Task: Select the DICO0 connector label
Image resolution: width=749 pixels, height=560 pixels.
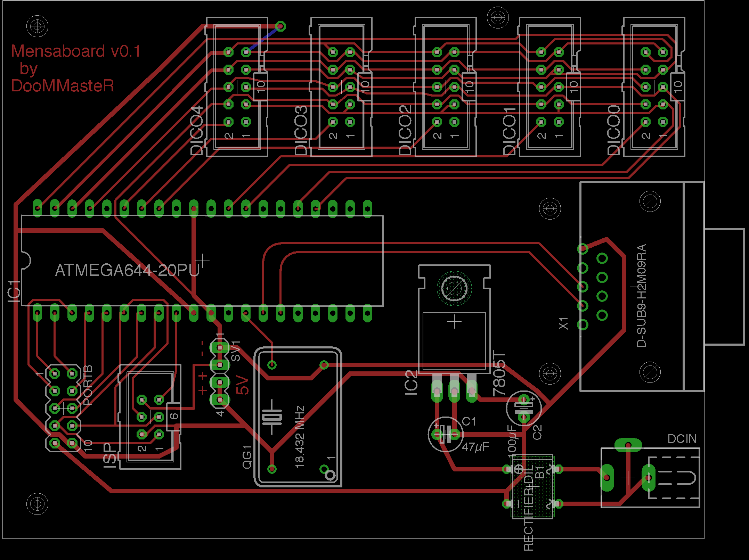Action: 614,130
